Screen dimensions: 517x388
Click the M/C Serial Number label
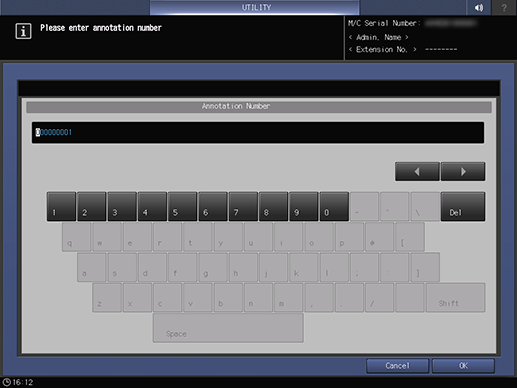click(x=384, y=23)
